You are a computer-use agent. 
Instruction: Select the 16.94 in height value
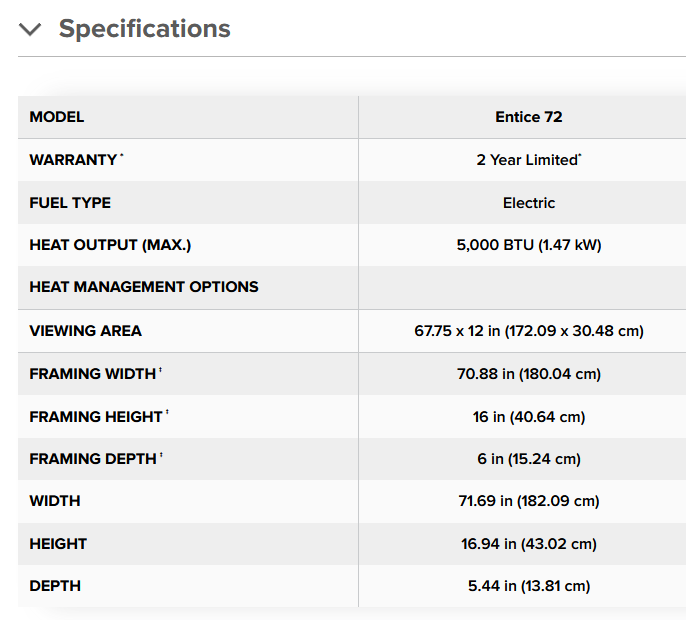coord(528,544)
